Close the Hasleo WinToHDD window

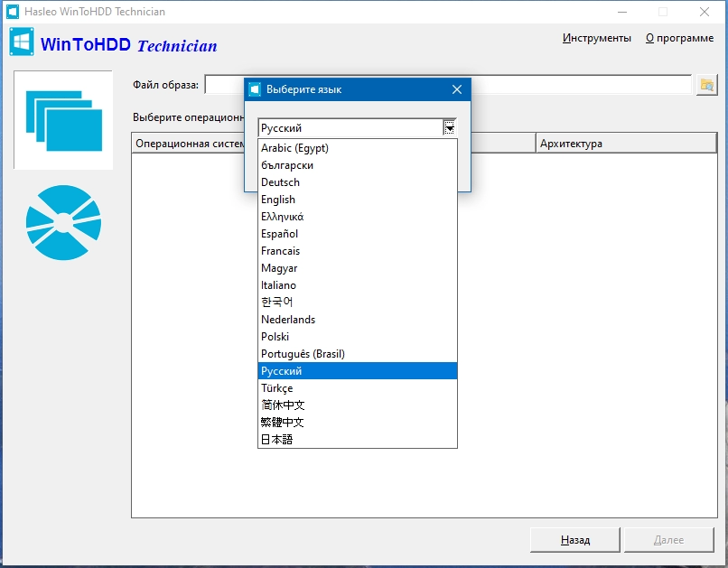(705, 12)
